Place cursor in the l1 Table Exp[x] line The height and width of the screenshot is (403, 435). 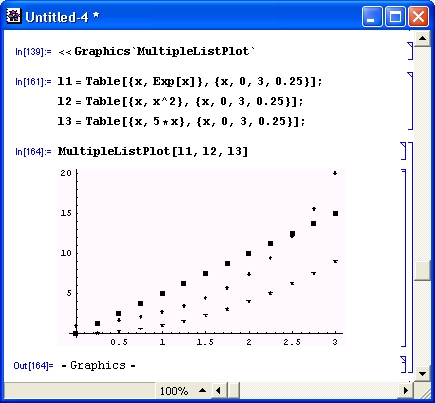click(189, 81)
